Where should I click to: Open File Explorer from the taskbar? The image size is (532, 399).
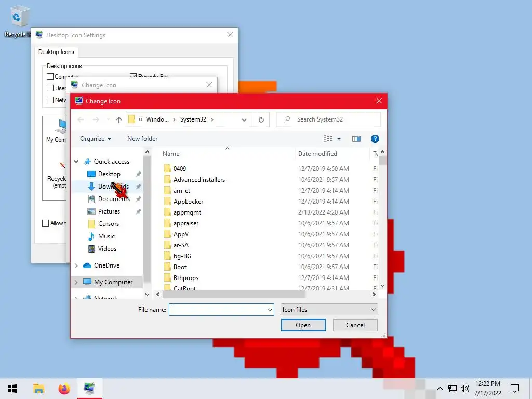click(x=38, y=389)
